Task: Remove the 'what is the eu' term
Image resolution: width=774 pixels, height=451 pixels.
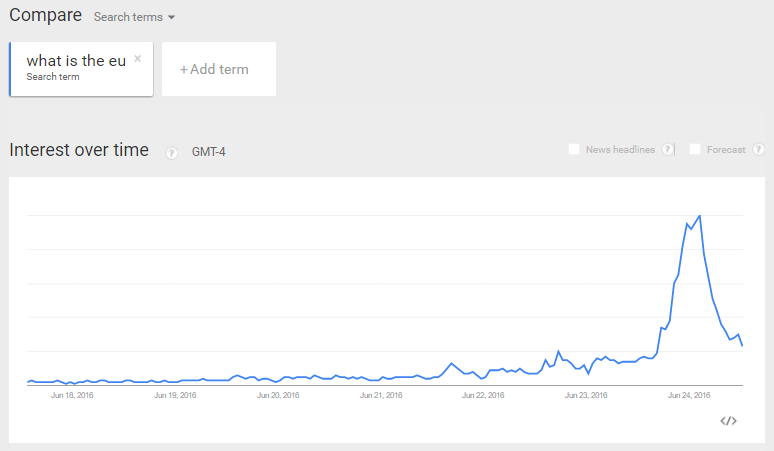Action: [x=138, y=58]
